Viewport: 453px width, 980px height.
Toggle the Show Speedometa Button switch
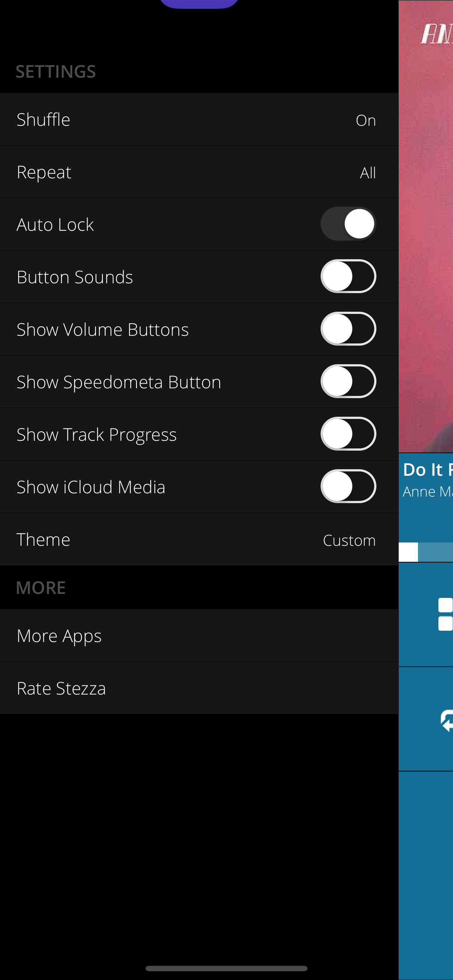[x=348, y=382]
